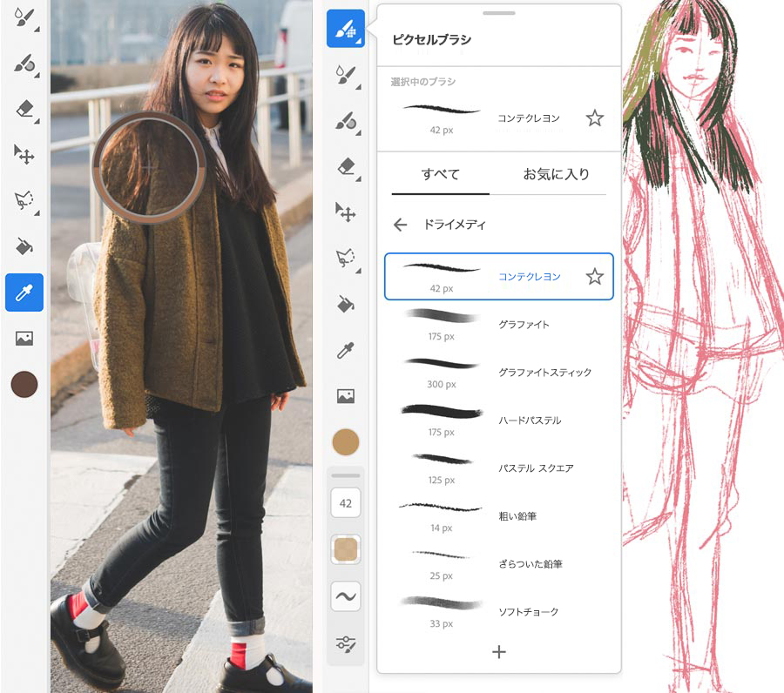Viewport: 784px width, 693px height.
Task: Select the Live Brush tool in the photo's toolbar
Action: [x=24, y=18]
